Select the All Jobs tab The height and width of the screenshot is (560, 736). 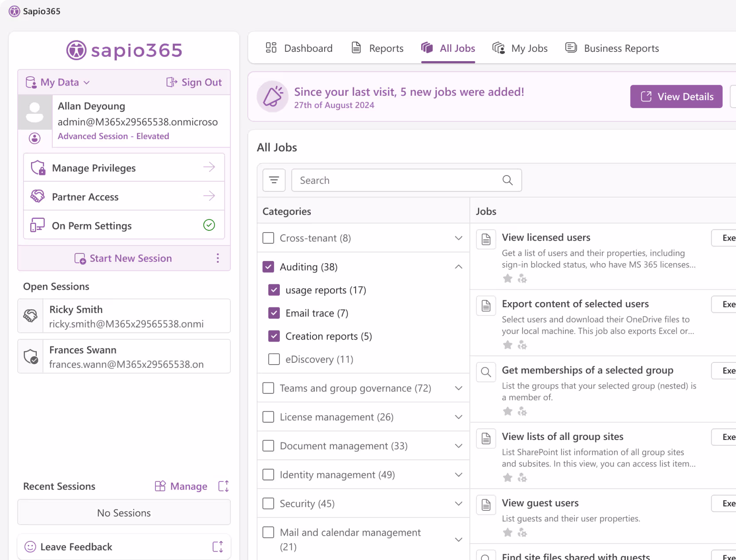coord(448,48)
